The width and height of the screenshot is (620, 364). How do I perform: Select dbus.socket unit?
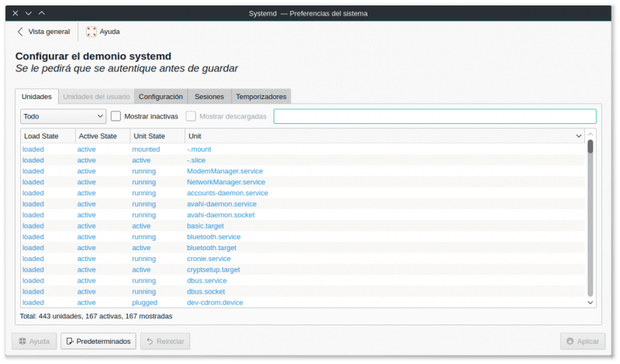pos(303,291)
